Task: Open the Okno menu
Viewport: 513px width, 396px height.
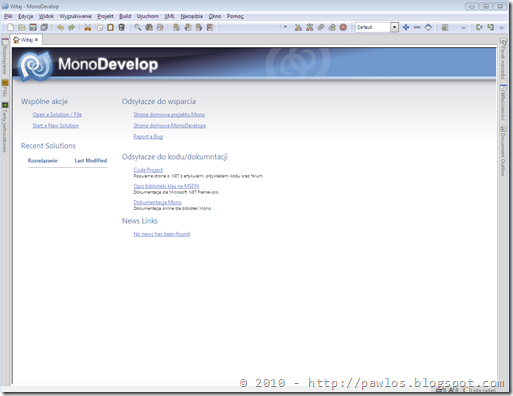Action: pos(215,16)
